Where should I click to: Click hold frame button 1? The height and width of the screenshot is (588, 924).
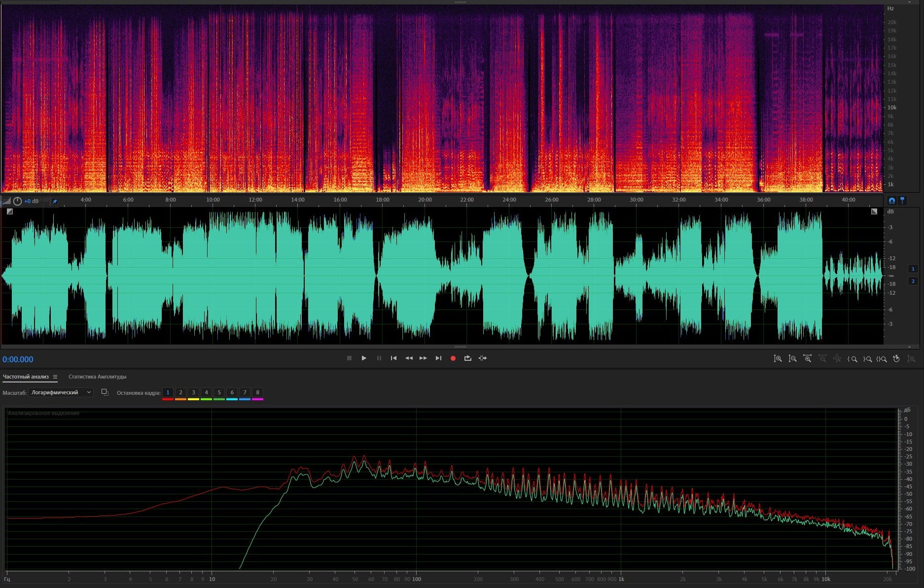tap(168, 393)
